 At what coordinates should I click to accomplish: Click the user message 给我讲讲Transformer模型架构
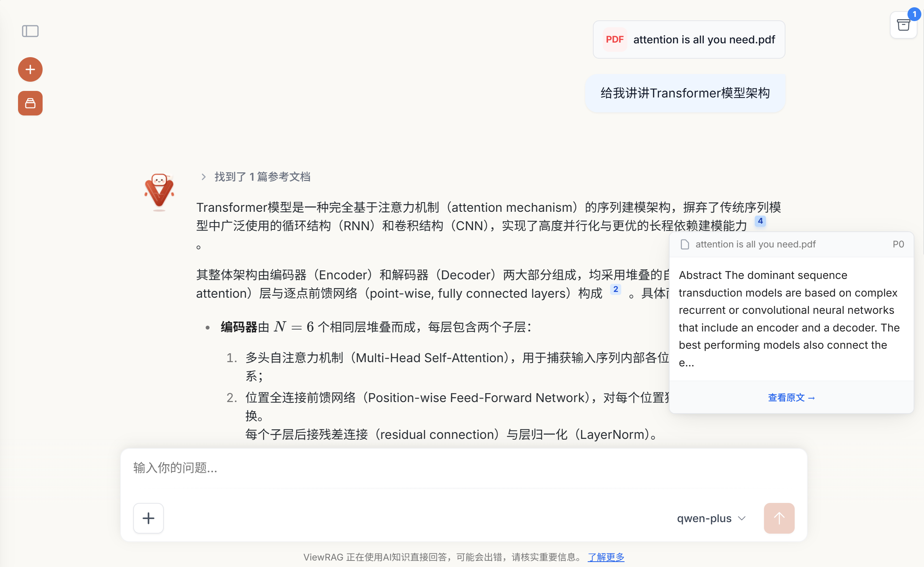point(685,93)
